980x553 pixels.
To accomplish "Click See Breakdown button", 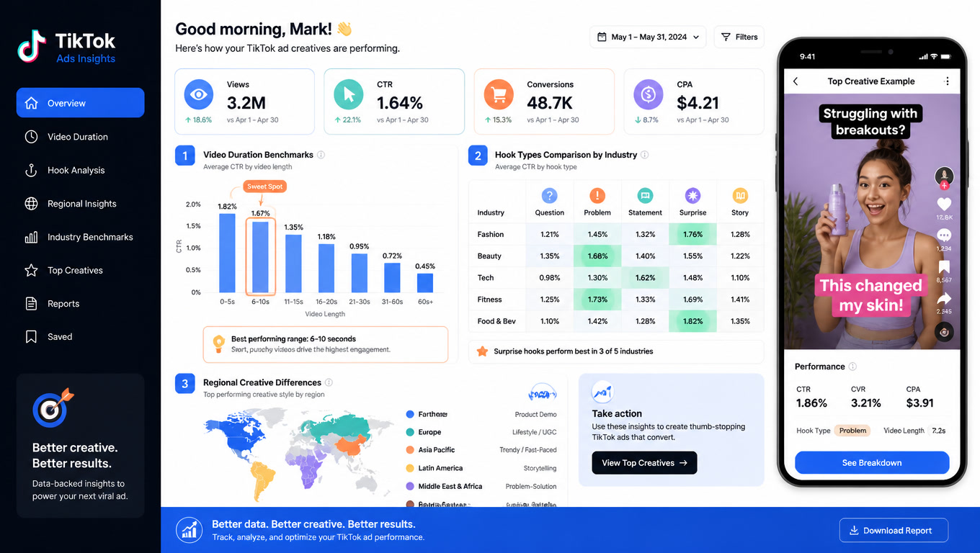I will 872,463.
